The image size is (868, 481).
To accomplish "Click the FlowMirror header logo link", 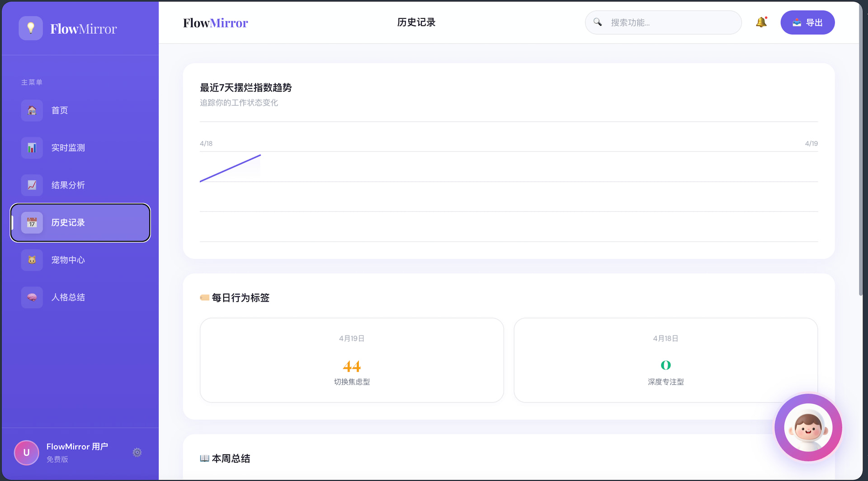I will (x=215, y=23).
